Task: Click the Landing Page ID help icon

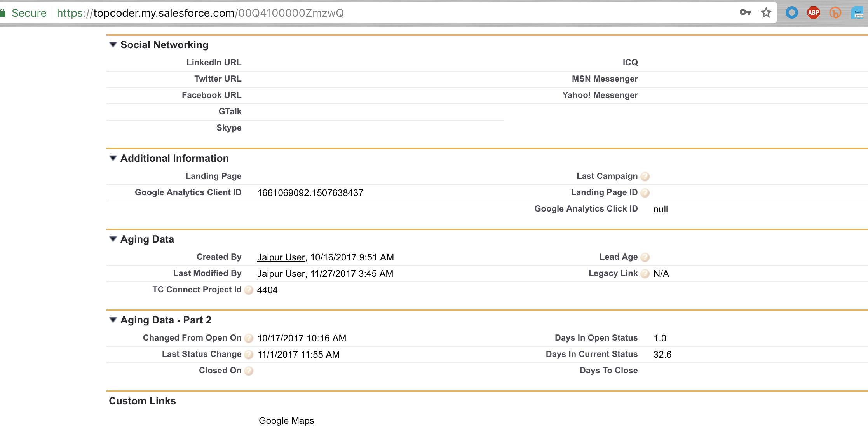Action: pyautogui.click(x=645, y=193)
